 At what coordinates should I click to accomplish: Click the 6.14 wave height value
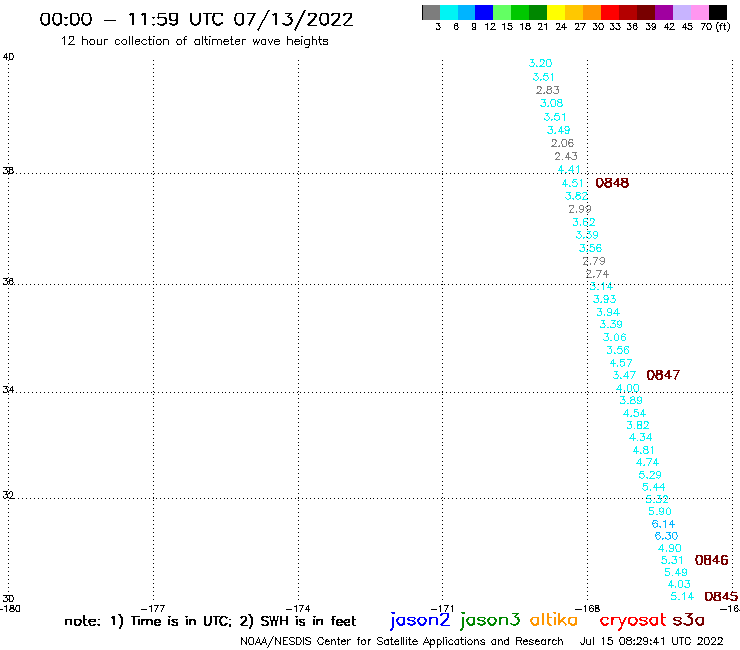pyautogui.click(x=663, y=524)
